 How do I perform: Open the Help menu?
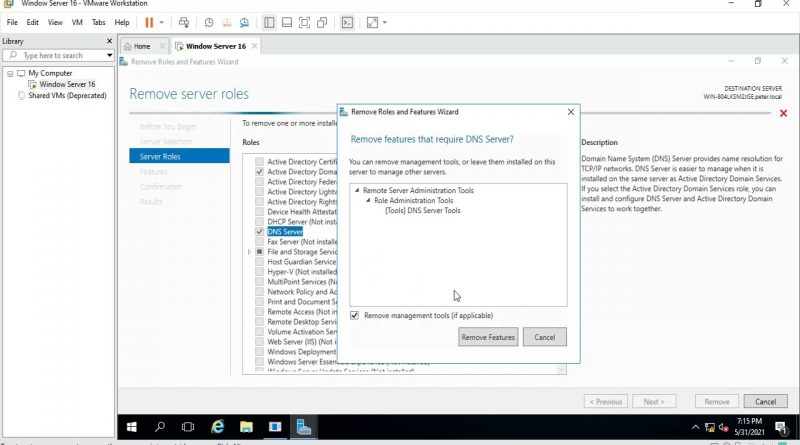122,22
